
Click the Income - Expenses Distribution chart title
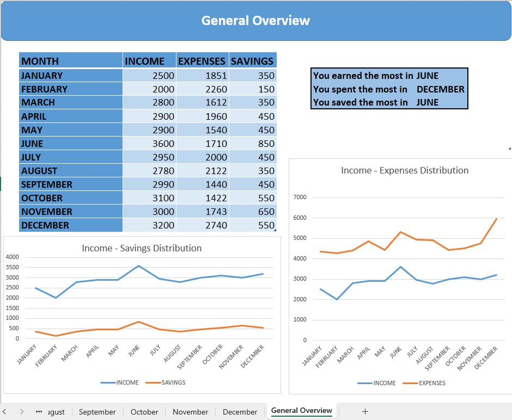(404, 170)
